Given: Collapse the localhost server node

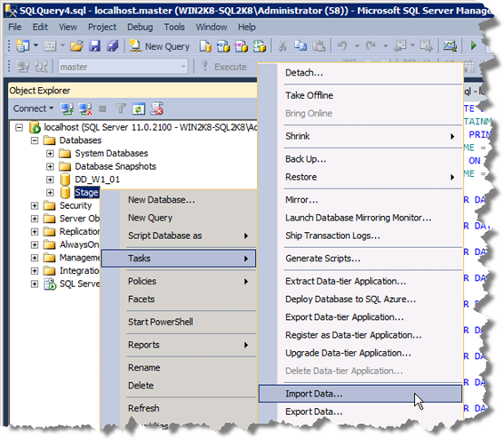Looking at the screenshot, I should point(19,128).
